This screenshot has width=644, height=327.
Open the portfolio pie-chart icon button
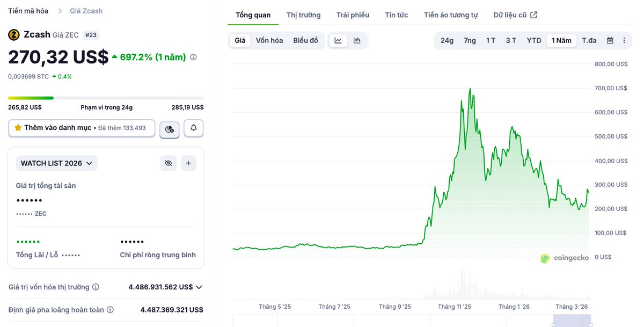170,129
